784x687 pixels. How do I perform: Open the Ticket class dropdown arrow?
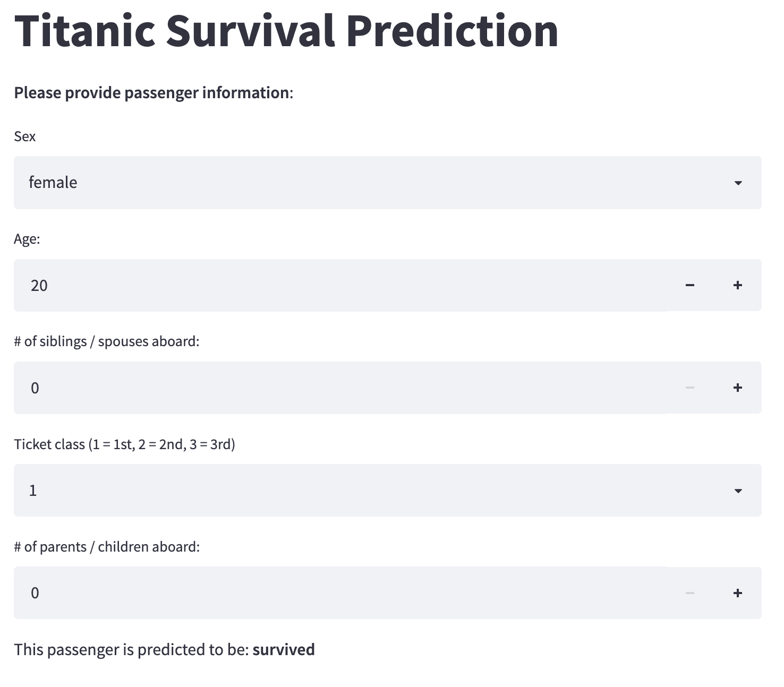coord(738,491)
